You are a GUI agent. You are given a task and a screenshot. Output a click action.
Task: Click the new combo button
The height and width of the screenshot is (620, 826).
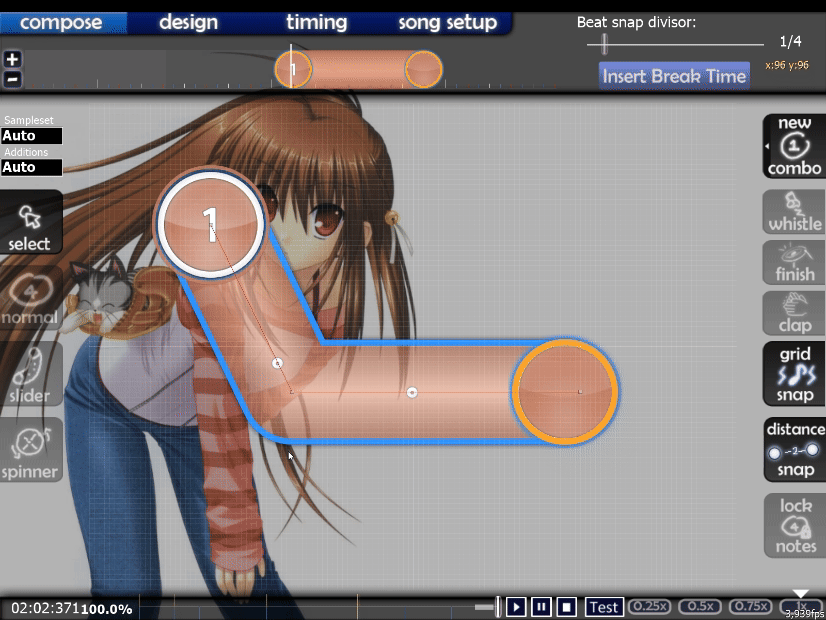click(x=794, y=146)
